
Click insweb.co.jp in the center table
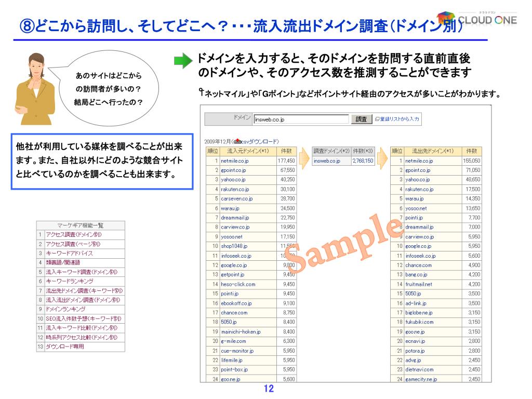(x=327, y=161)
